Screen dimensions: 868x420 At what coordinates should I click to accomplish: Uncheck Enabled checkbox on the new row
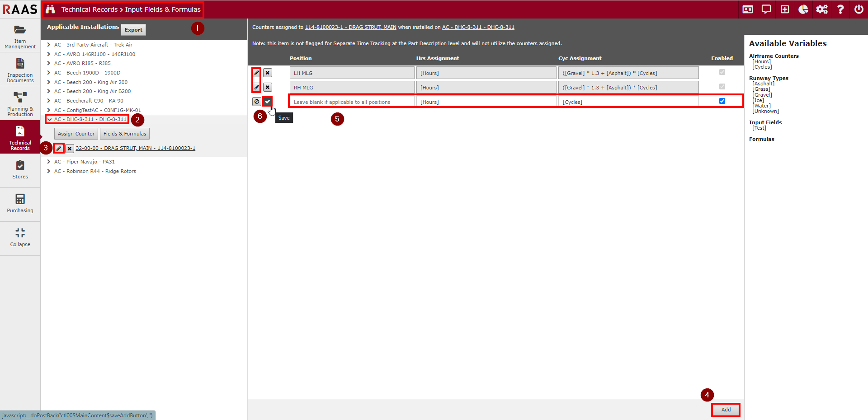pyautogui.click(x=722, y=101)
